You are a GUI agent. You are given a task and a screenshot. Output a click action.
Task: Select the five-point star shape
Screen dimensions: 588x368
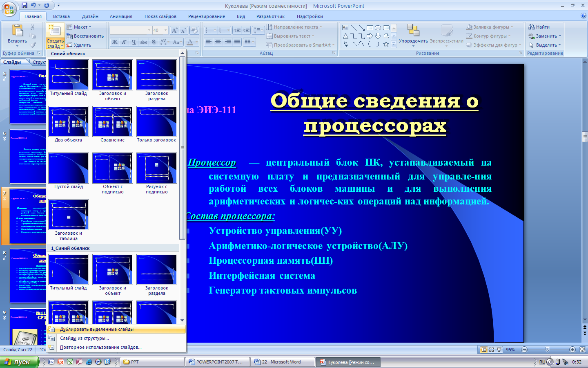(x=386, y=44)
